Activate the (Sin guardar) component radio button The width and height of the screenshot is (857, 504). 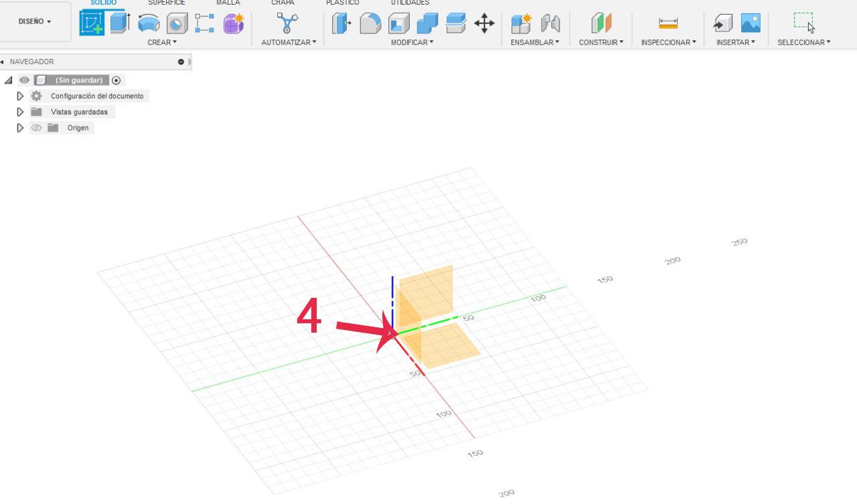click(x=116, y=80)
